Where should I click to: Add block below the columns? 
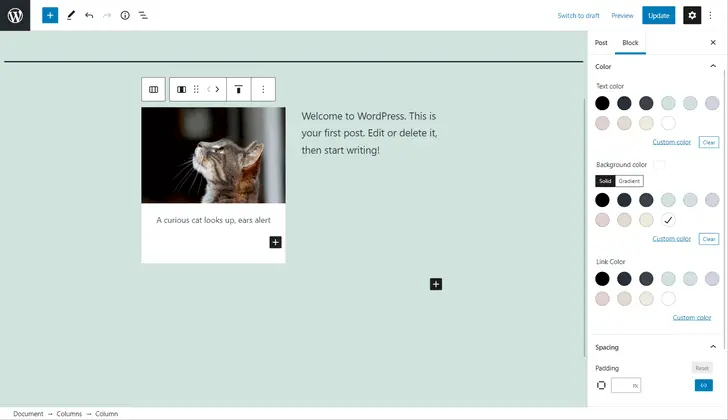(x=436, y=284)
